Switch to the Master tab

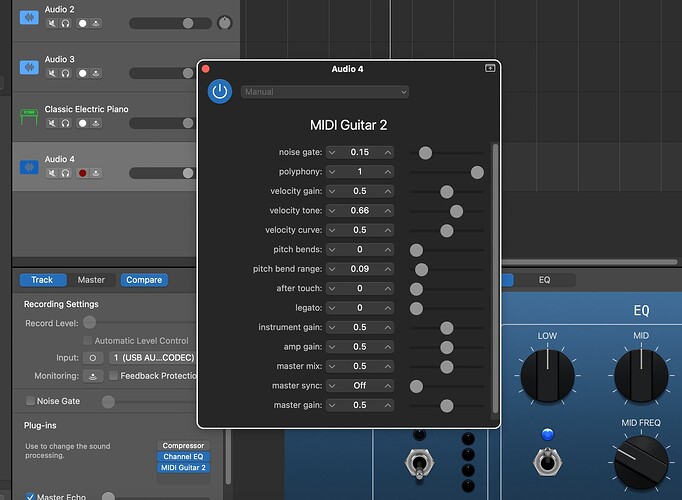[91, 280]
